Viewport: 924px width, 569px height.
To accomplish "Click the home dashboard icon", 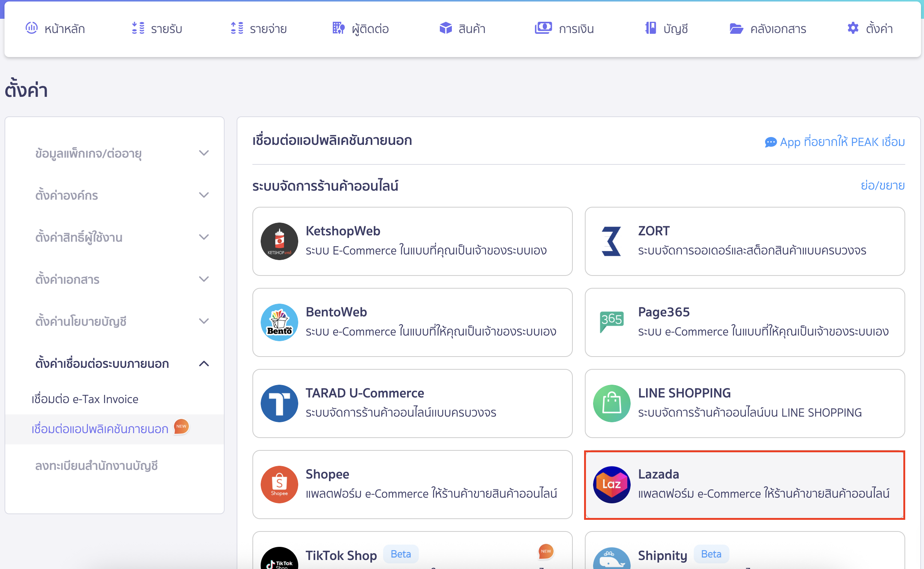I will (32, 28).
